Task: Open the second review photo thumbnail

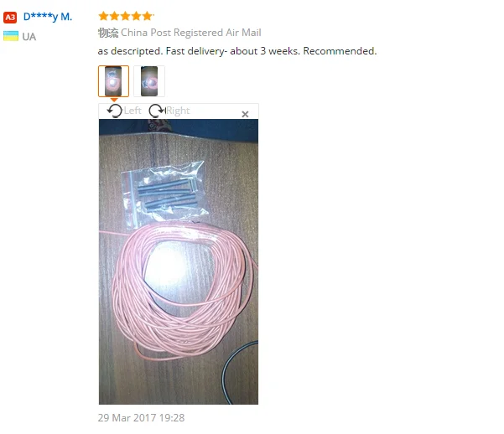Action: click(149, 81)
